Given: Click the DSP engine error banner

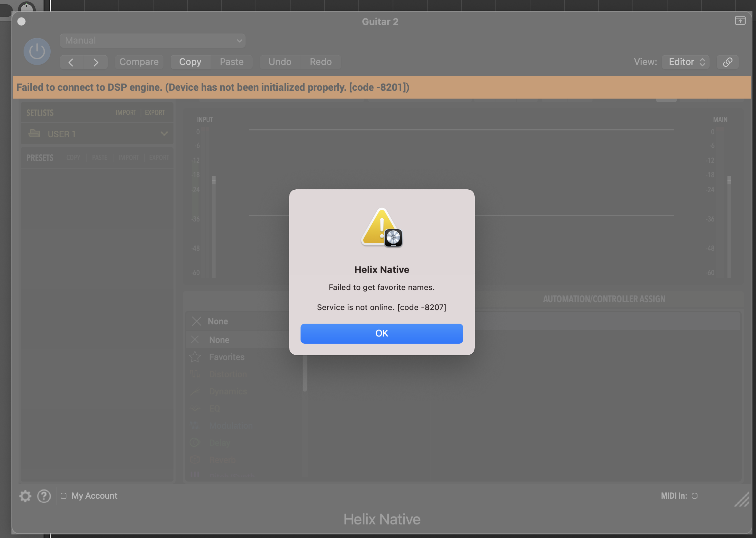Looking at the screenshot, I should point(382,87).
